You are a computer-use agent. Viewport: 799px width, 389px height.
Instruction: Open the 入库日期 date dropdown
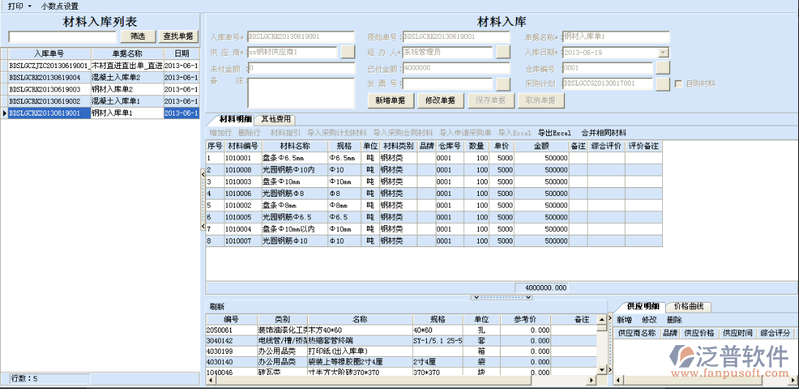click(663, 53)
